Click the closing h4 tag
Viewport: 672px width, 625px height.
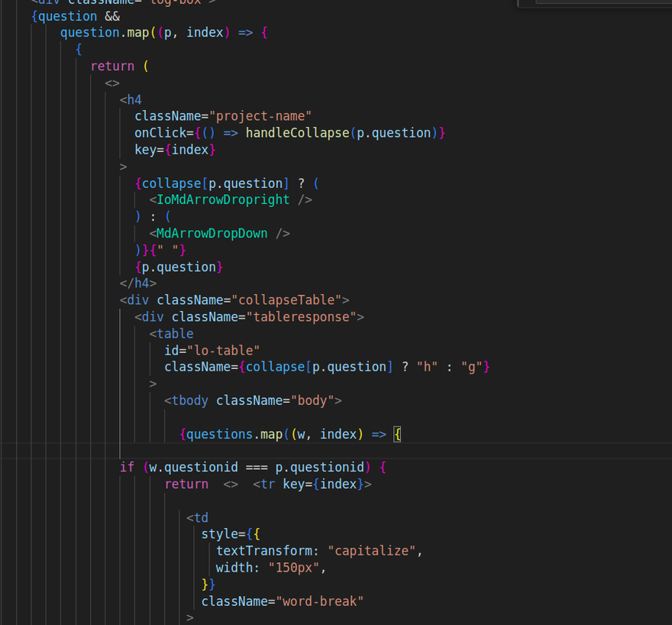tap(138, 283)
